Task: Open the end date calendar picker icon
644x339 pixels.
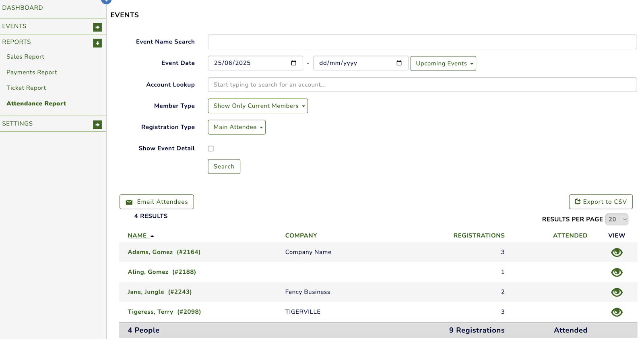Action: pos(399,63)
